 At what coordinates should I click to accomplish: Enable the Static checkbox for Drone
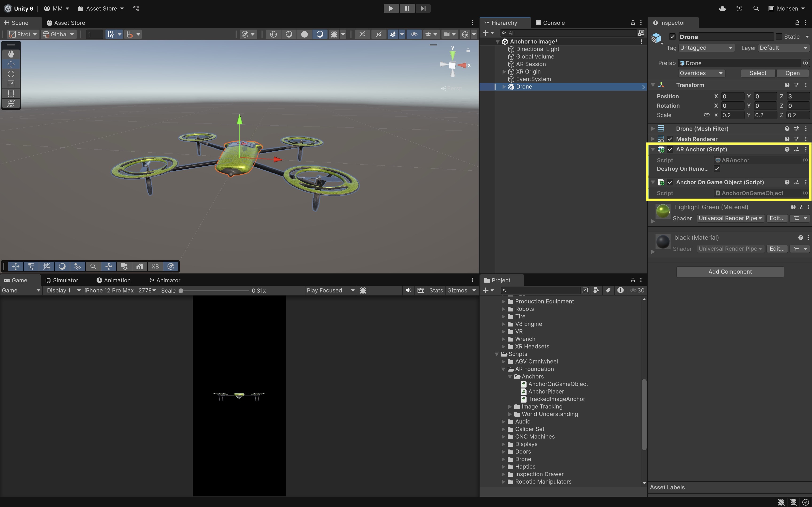pos(779,37)
